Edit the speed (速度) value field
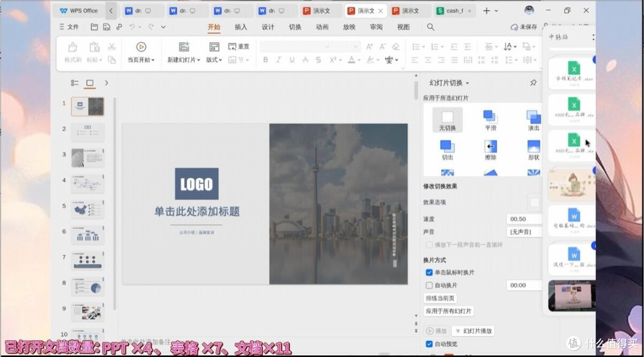The height and width of the screenshot is (357, 644). pos(525,219)
